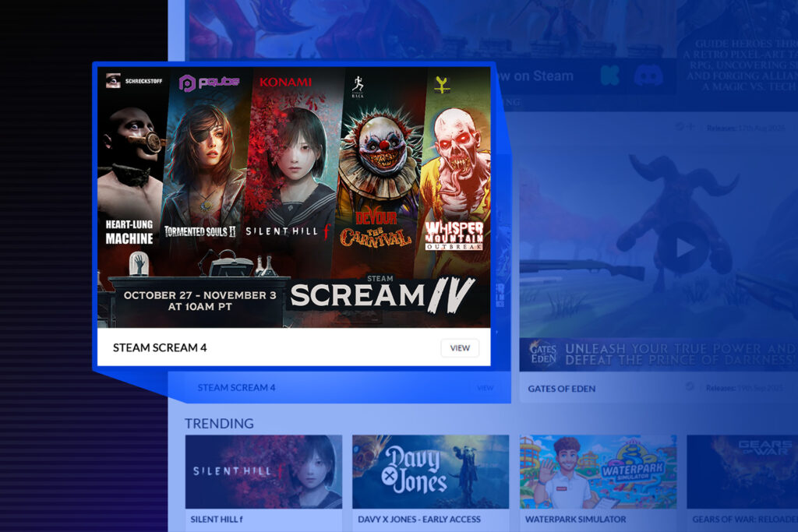Click the SILENT HILL f caption text
This screenshot has height=532, width=798.
(x=217, y=520)
